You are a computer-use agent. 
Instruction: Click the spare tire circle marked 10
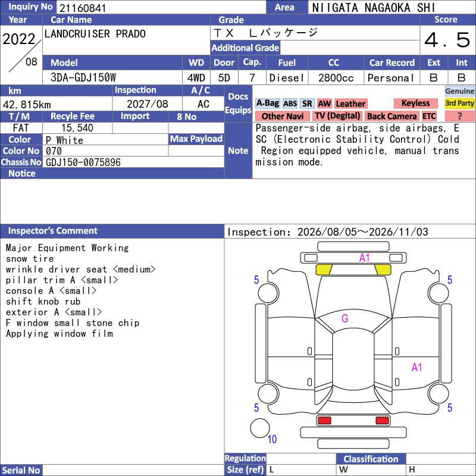click(260, 428)
